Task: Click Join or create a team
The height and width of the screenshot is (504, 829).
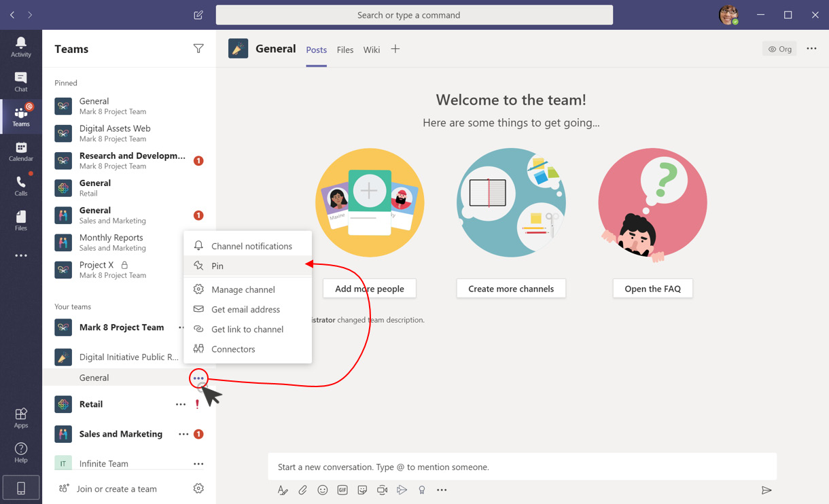Action: click(108, 488)
